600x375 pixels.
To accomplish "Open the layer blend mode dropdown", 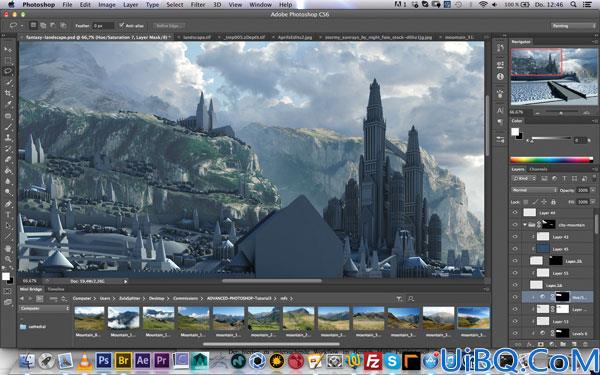I will [534, 190].
